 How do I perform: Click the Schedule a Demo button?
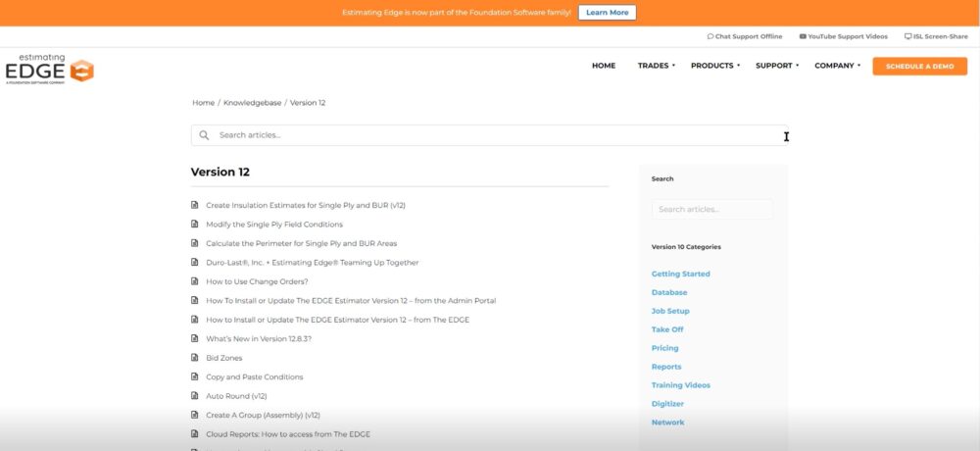[919, 67]
